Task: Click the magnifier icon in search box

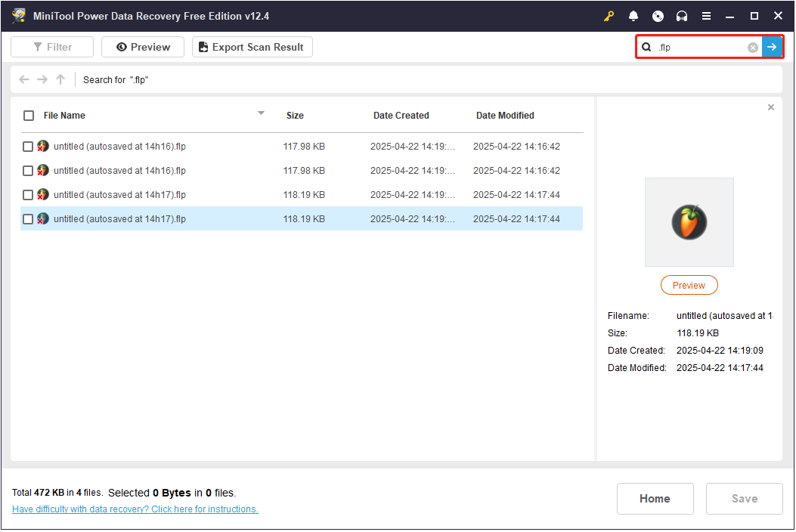Action: (646, 47)
